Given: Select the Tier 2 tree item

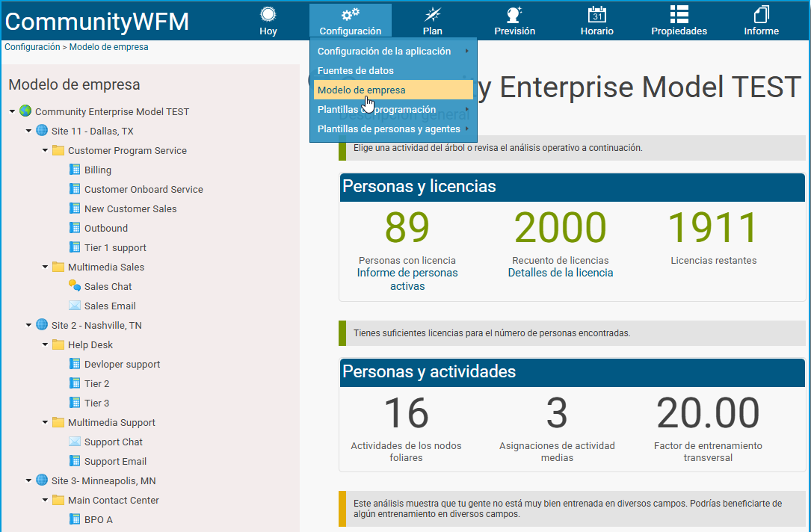Looking at the screenshot, I should click(x=96, y=383).
